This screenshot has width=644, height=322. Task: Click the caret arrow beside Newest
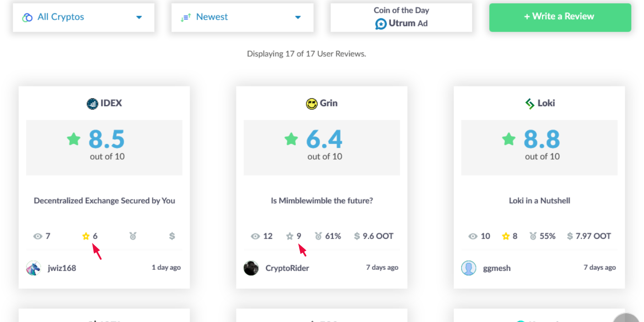[x=298, y=17]
